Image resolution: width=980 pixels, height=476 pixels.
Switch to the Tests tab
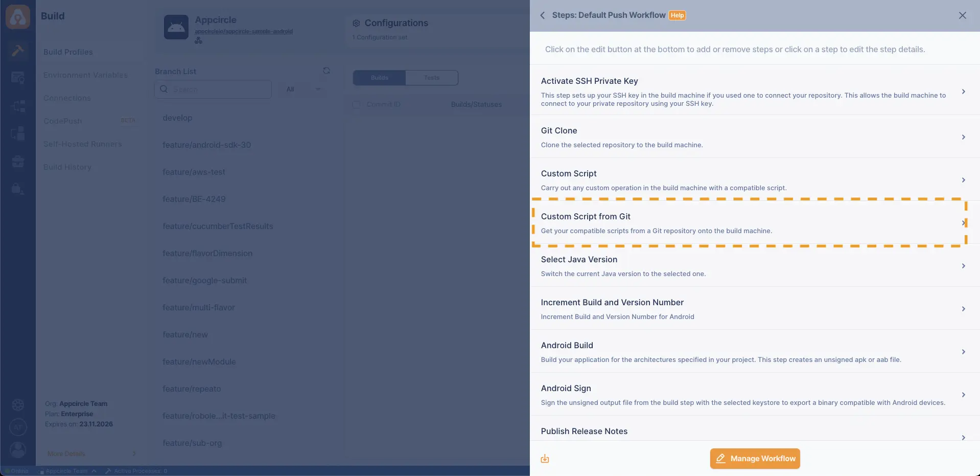point(432,78)
